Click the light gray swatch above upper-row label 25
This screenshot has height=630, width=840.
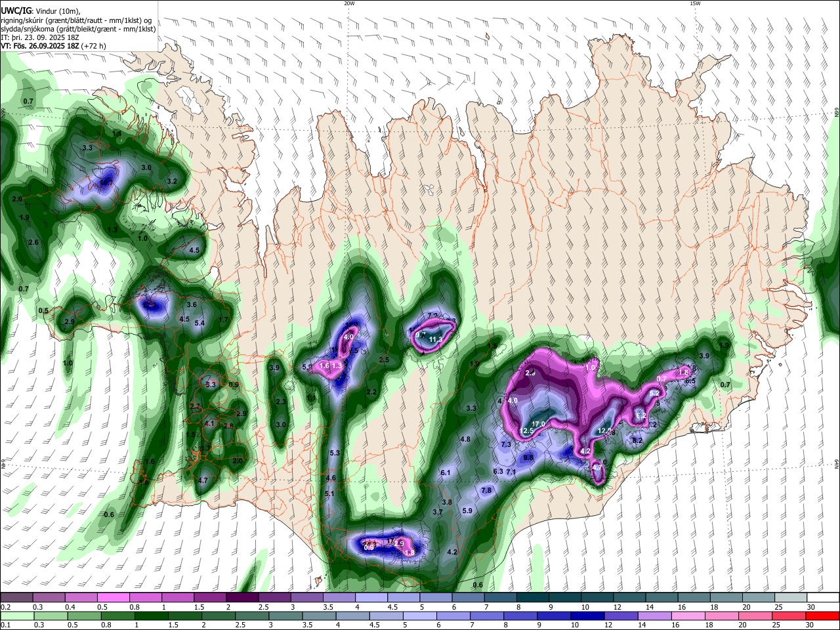click(790, 598)
